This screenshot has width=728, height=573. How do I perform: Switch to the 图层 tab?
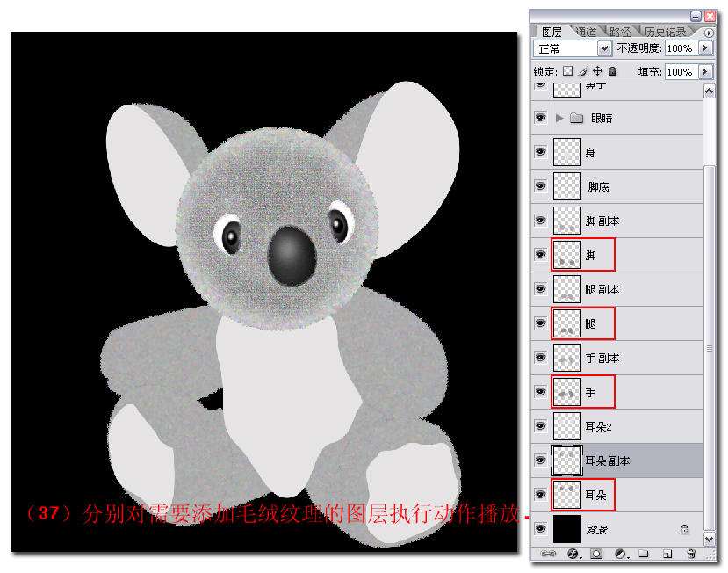[x=551, y=32]
